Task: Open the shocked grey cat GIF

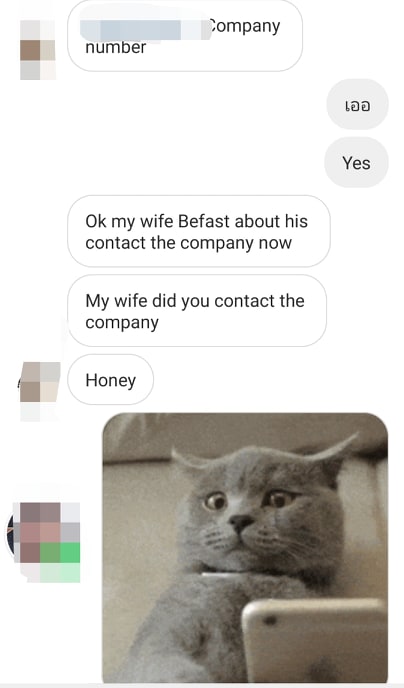Action: [245, 548]
